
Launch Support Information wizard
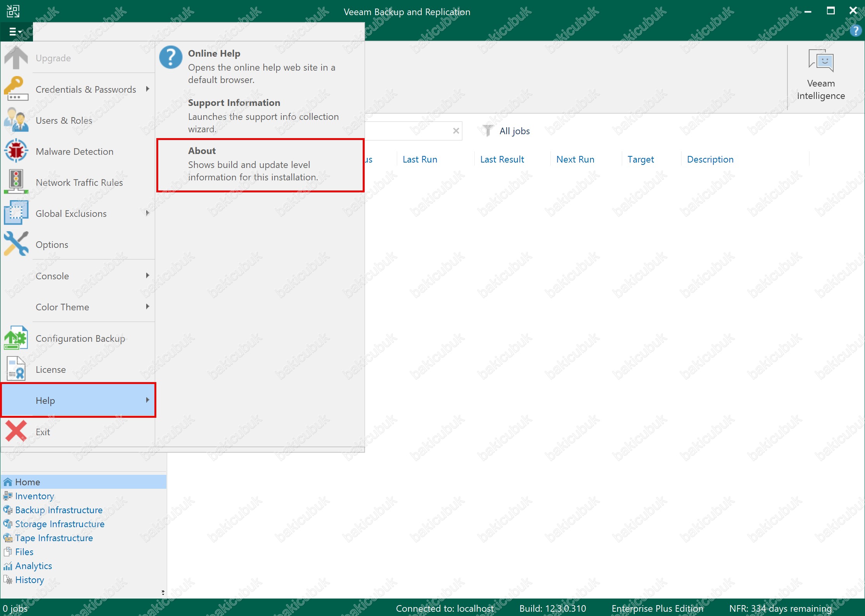coord(260,116)
